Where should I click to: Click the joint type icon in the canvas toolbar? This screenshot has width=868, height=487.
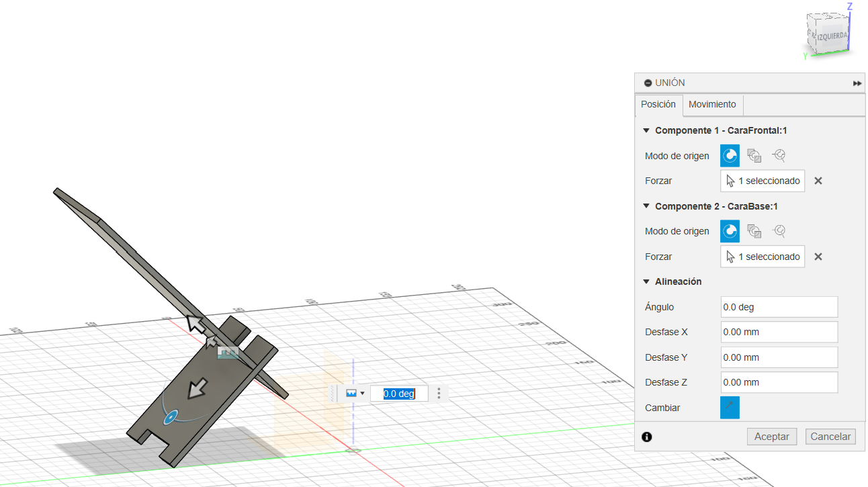pos(351,394)
